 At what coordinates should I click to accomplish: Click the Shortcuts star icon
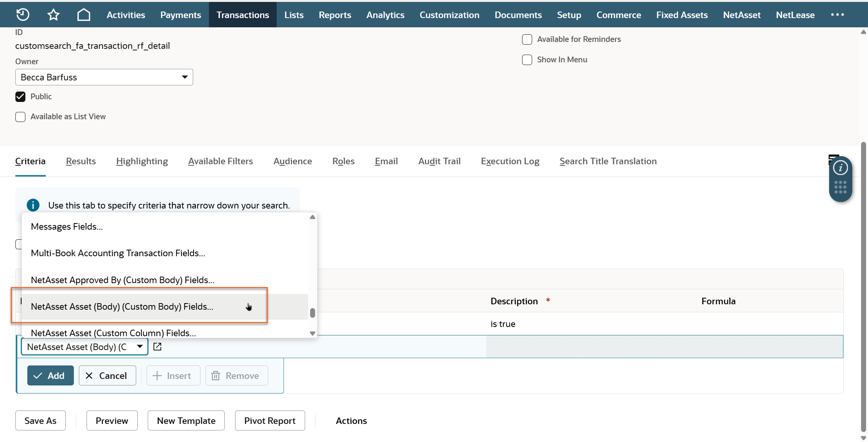pyautogui.click(x=53, y=15)
